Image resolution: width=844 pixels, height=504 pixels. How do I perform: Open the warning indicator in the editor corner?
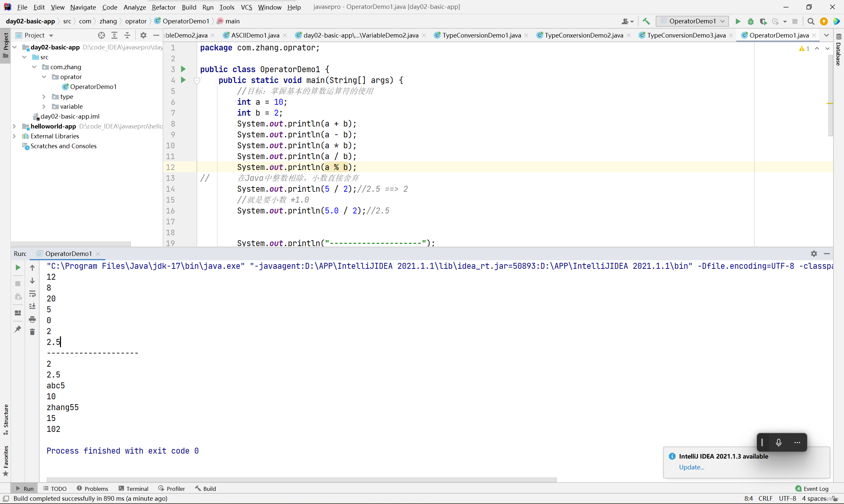coord(804,48)
